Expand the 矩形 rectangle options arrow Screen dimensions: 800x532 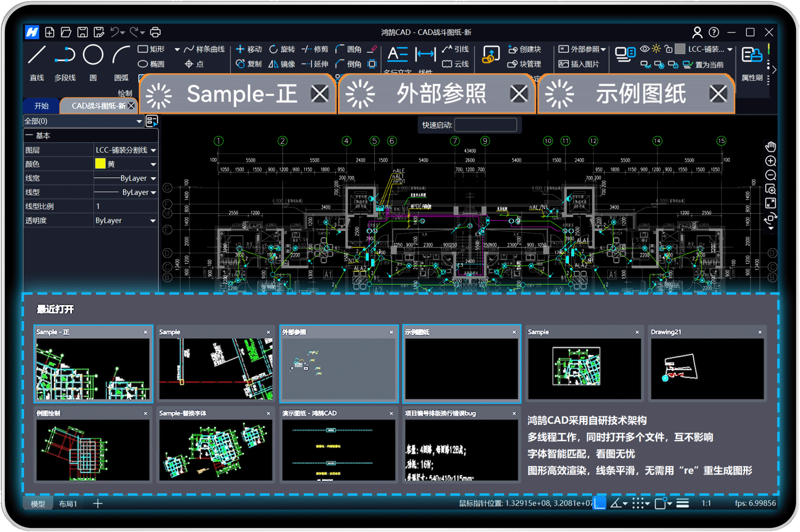(177, 49)
